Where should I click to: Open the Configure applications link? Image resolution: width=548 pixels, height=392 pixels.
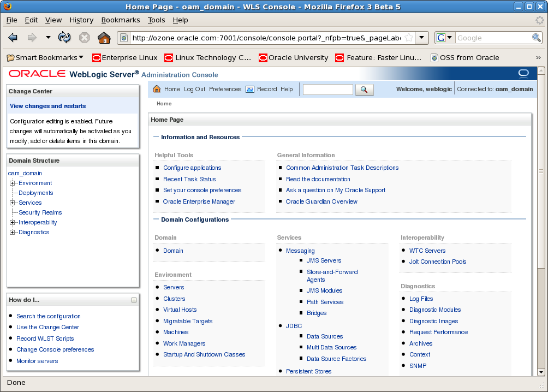point(192,168)
